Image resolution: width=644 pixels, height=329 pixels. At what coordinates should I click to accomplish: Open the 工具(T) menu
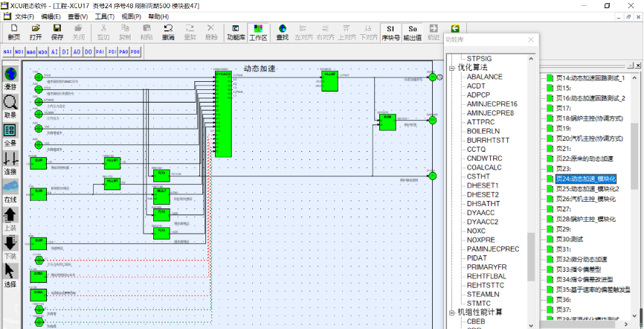point(104,16)
